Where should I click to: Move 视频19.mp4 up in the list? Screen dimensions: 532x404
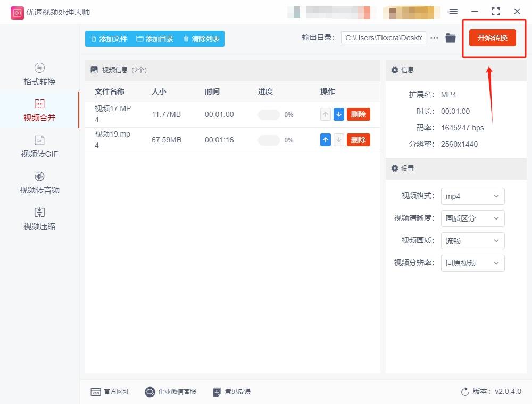pos(326,139)
